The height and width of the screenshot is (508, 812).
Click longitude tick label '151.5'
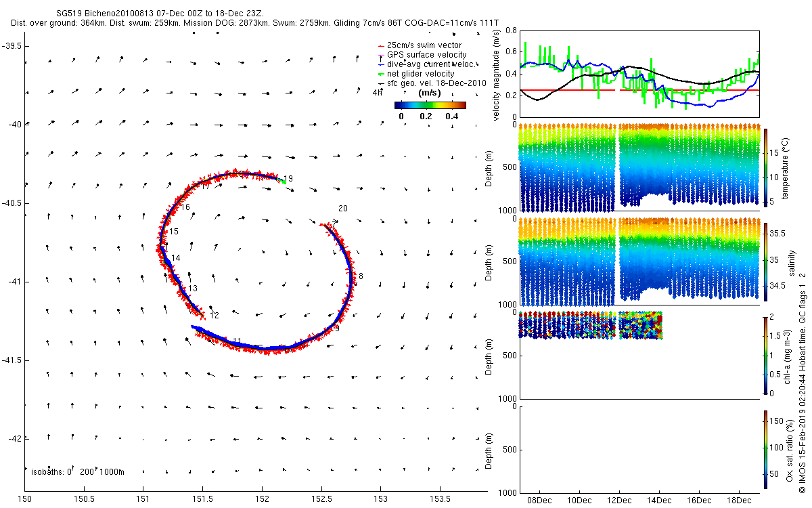203,500
